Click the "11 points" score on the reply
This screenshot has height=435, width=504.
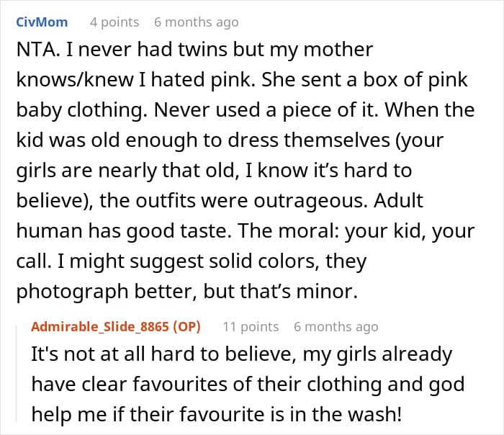[x=251, y=326]
